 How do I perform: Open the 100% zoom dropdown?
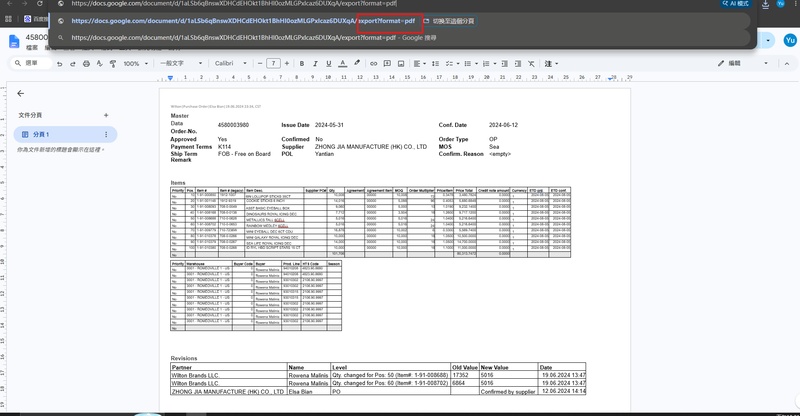pyautogui.click(x=136, y=64)
